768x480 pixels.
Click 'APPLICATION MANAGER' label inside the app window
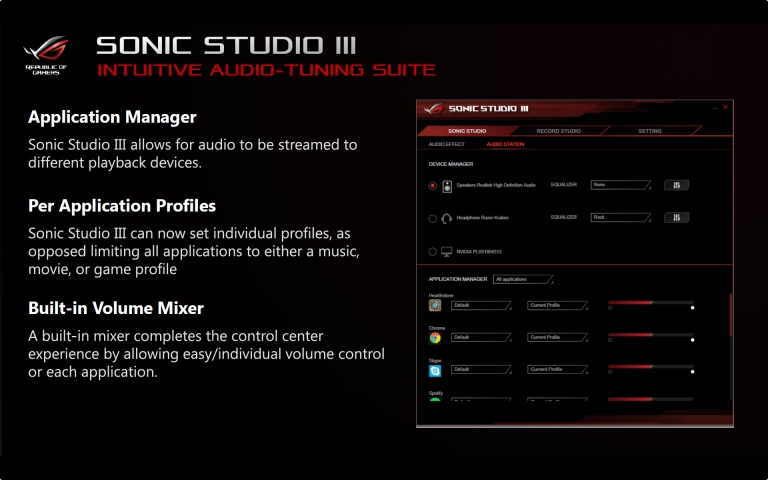tap(457, 279)
